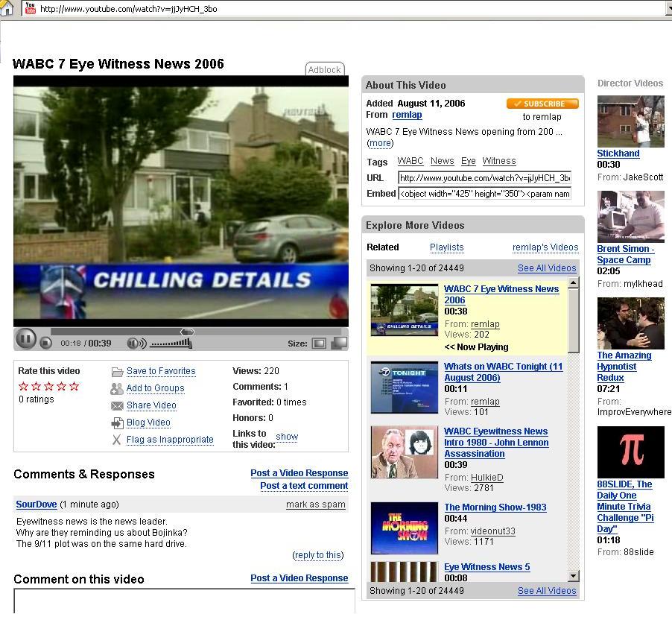Image resolution: width=672 pixels, height=617 pixels.
Task: Click the Blog Video document icon
Action: (117, 423)
